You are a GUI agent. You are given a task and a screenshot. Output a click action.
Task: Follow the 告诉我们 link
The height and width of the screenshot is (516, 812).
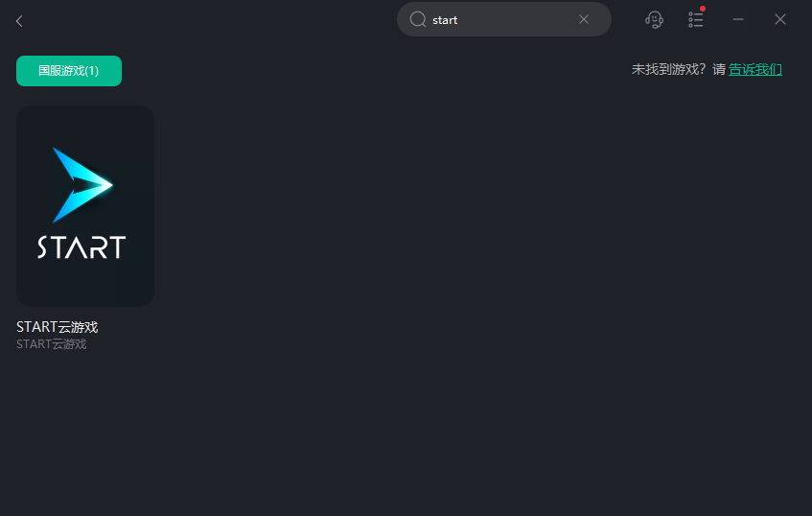(x=755, y=69)
